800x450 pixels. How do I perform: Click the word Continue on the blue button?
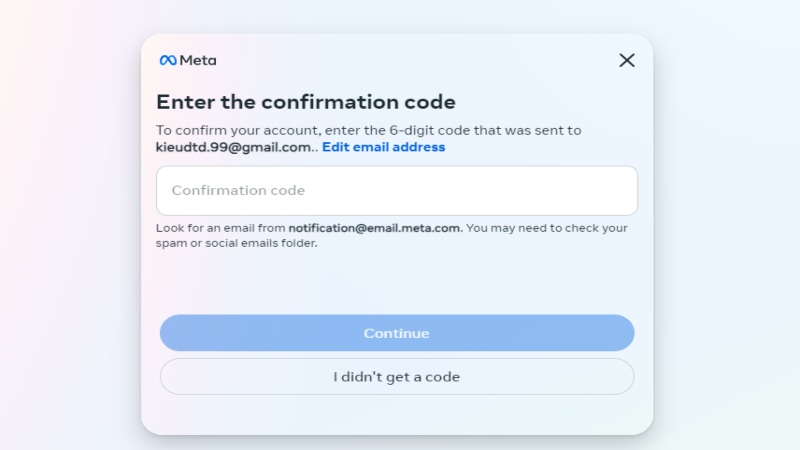point(396,333)
